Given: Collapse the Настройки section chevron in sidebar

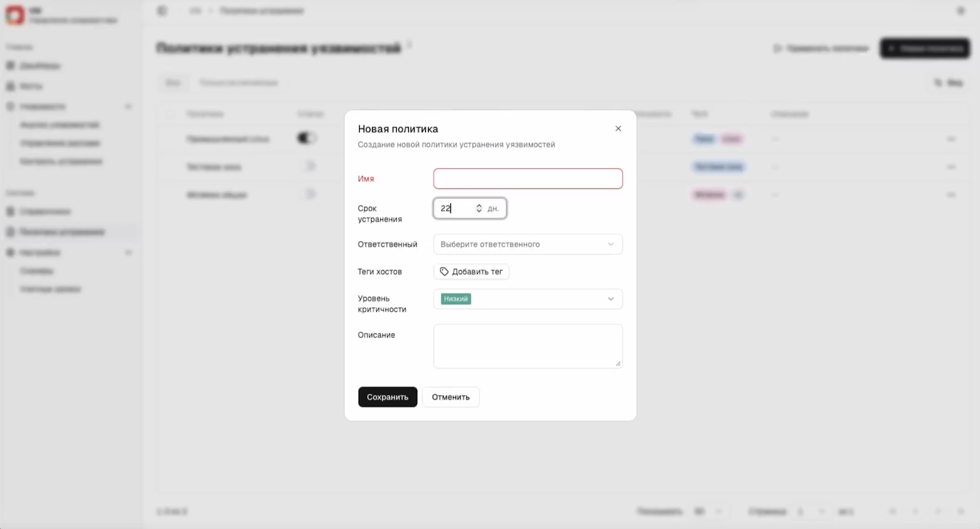Looking at the screenshot, I should 128,252.
